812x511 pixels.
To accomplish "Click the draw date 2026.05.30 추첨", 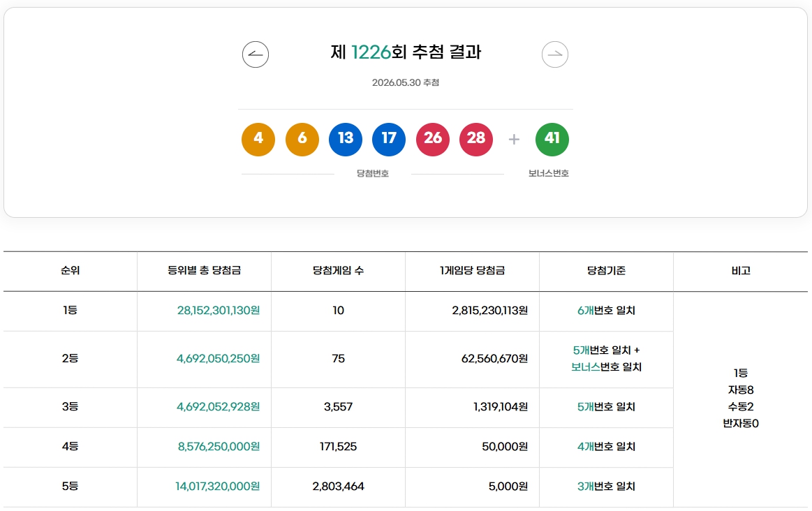I will pyautogui.click(x=406, y=82).
